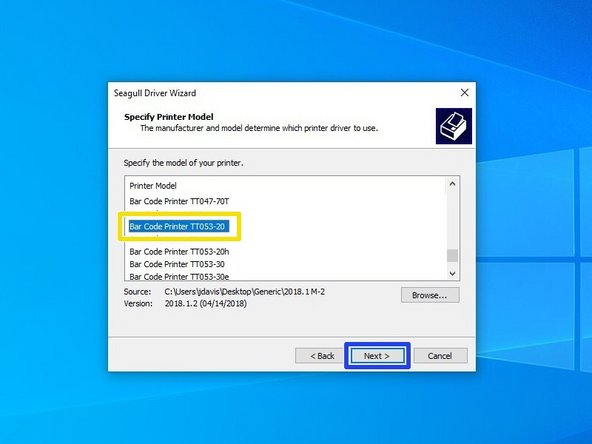
Task: Click the printer list scroll up arrow
Action: pyautogui.click(x=452, y=184)
